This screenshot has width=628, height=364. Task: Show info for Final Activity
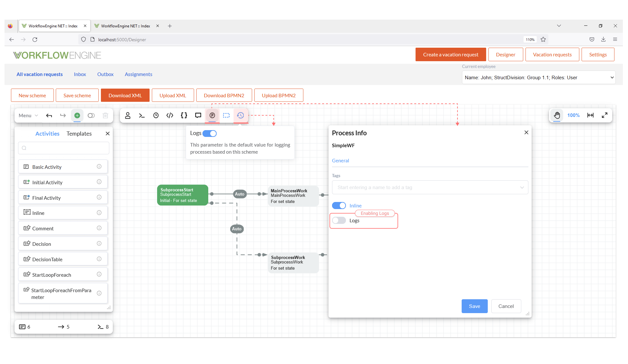tap(99, 197)
